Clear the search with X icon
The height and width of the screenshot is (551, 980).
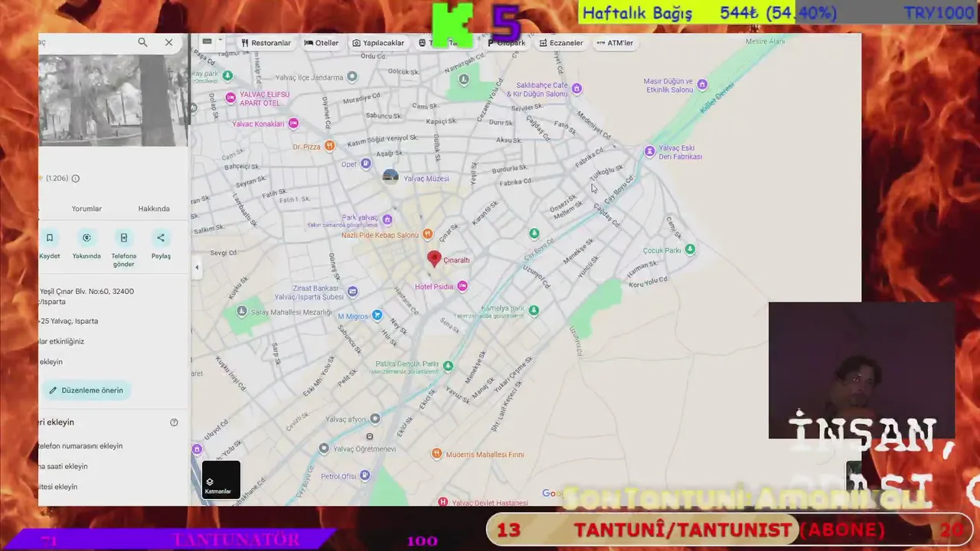[x=168, y=43]
